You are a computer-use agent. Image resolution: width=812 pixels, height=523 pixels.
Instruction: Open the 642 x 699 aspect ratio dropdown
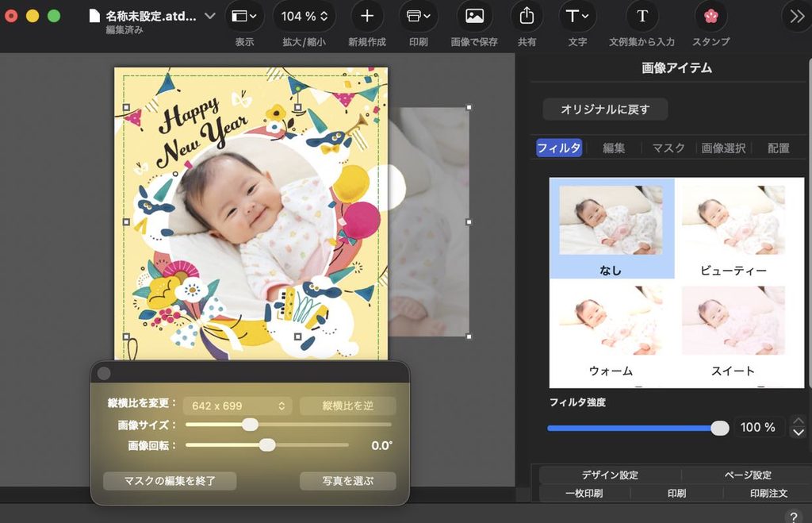click(237, 406)
